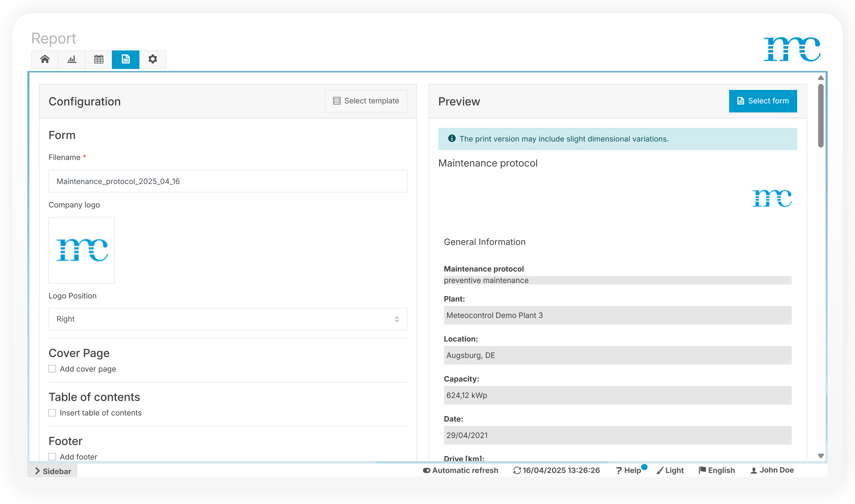Click the Filename input field
This screenshot has width=855, height=504.
[x=228, y=181]
